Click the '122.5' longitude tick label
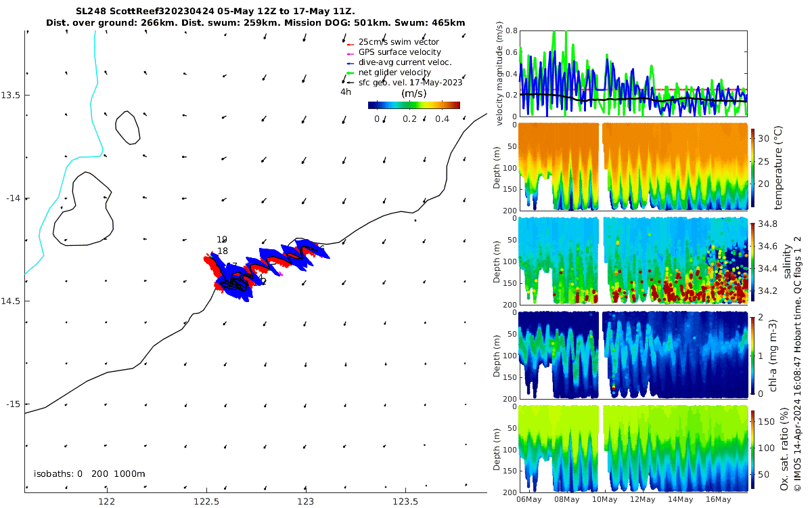This screenshot has width=812, height=508. pyautogui.click(x=206, y=502)
